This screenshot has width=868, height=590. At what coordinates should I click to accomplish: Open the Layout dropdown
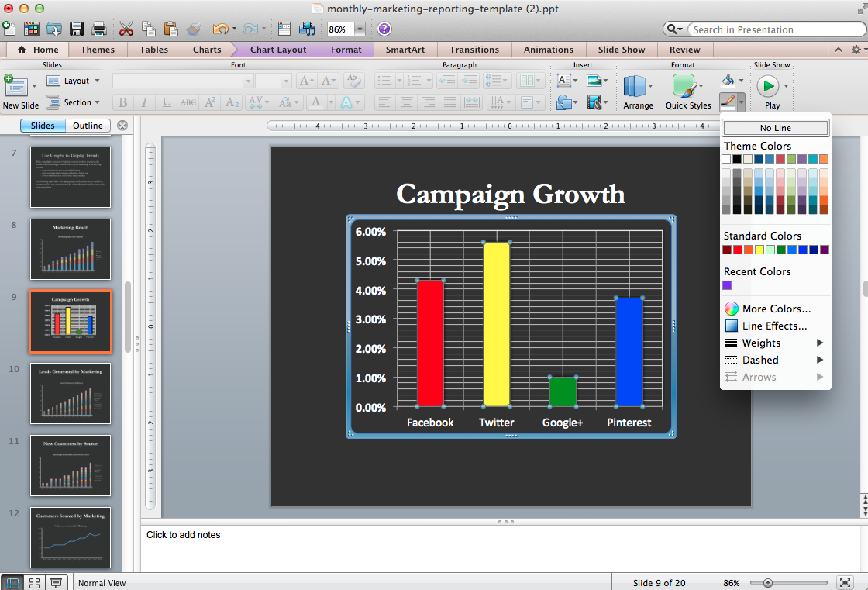(74, 81)
